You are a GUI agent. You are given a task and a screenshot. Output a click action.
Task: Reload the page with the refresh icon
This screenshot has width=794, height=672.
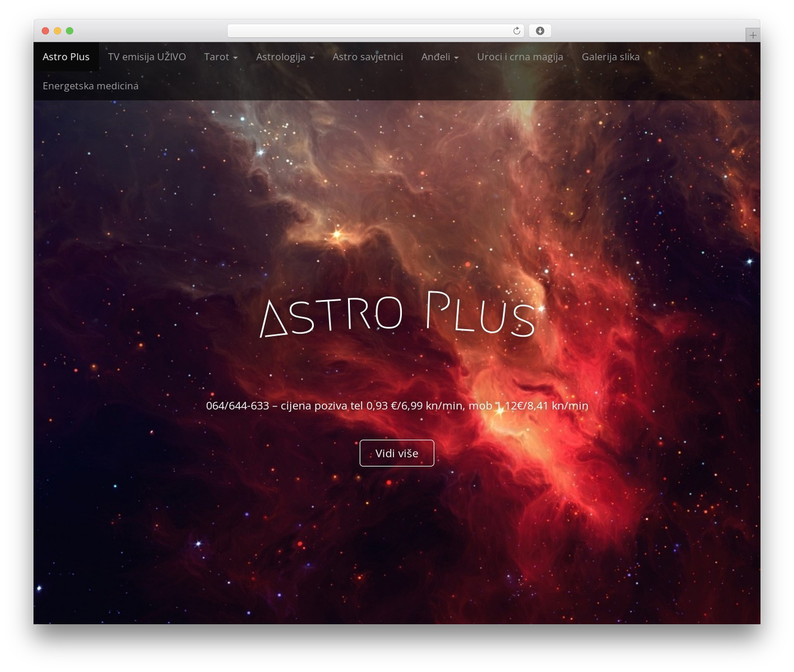517,31
